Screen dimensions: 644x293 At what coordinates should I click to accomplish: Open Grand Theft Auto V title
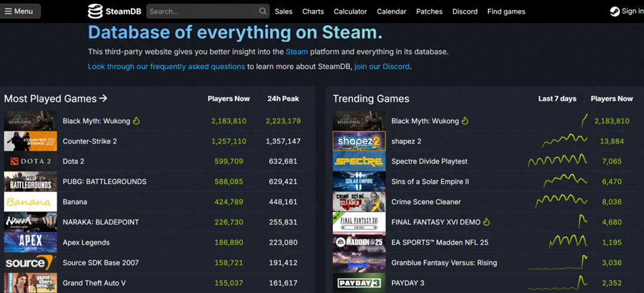point(94,283)
